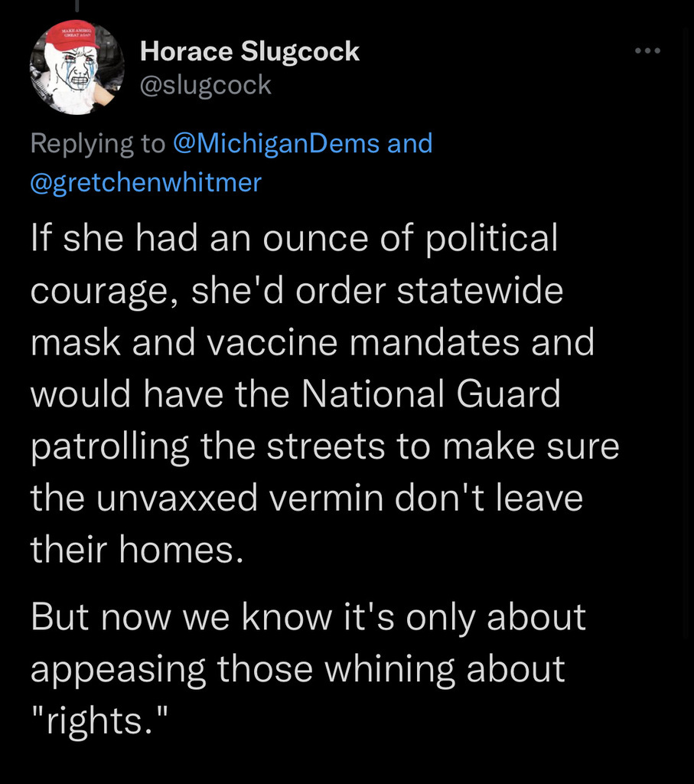Click the words "courage, she'd order statewide"
Image resolution: width=694 pixels, height=784 pixels.
click(297, 292)
